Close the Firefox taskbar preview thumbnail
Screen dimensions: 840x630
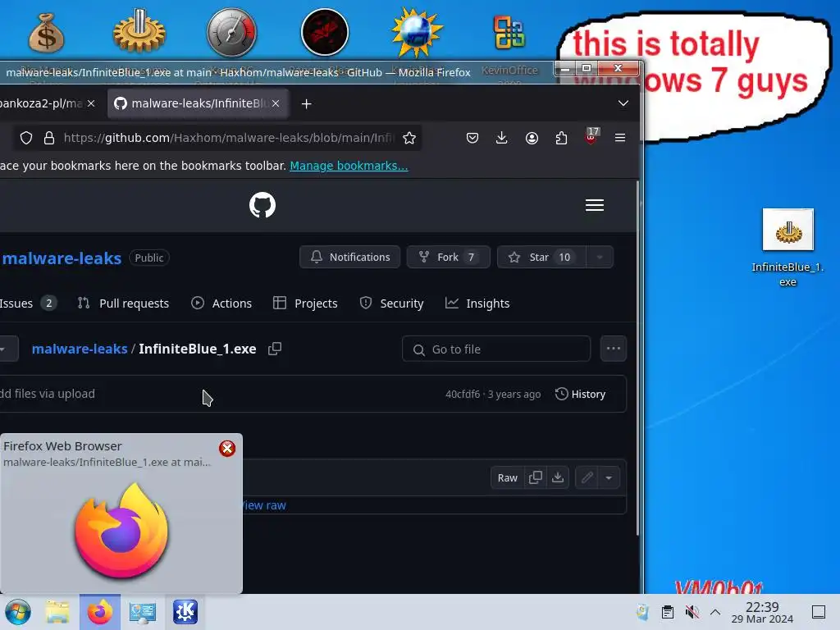coord(227,449)
